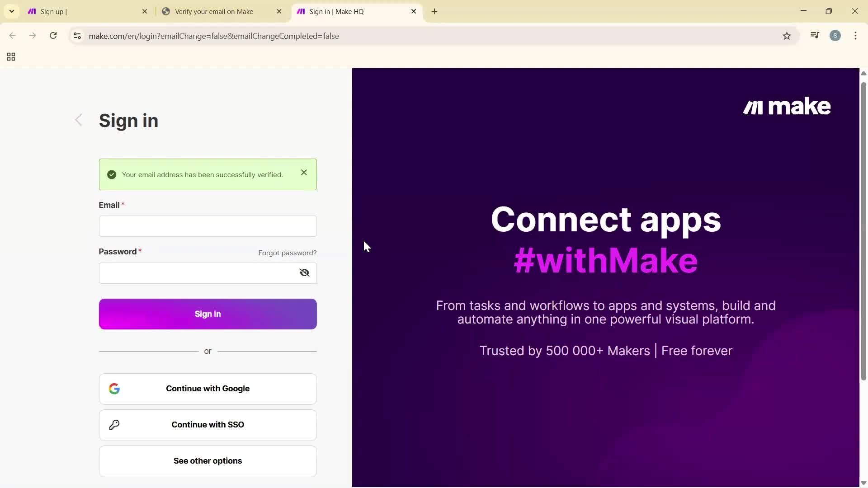Viewport: 868px width, 488px height.
Task: Click inside the Email input field
Action: click(x=208, y=226)
